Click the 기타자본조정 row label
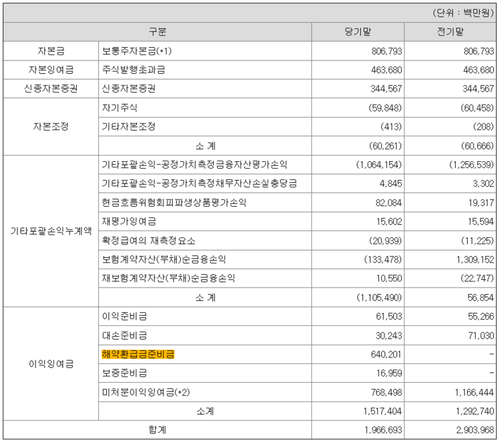The height and width of the screenshot is (444, 504). point(128,126)
